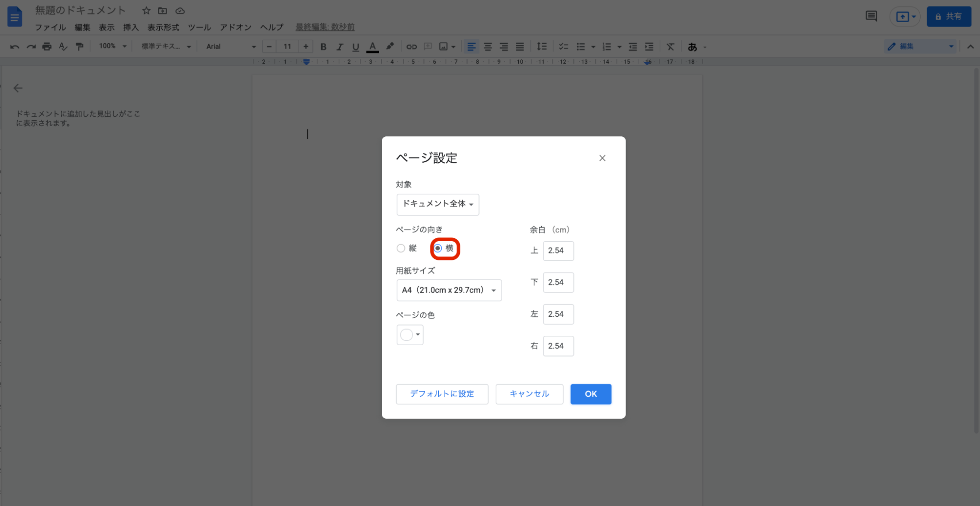Open comment history icon

coord(871,16)
